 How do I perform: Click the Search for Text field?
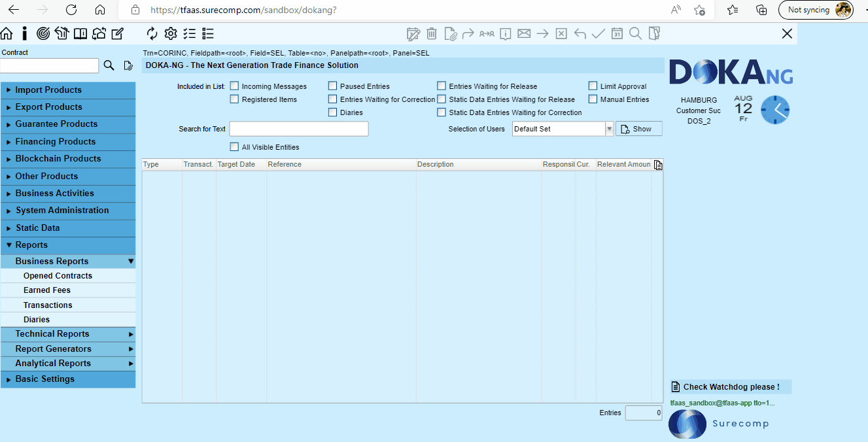pos(299,129)
